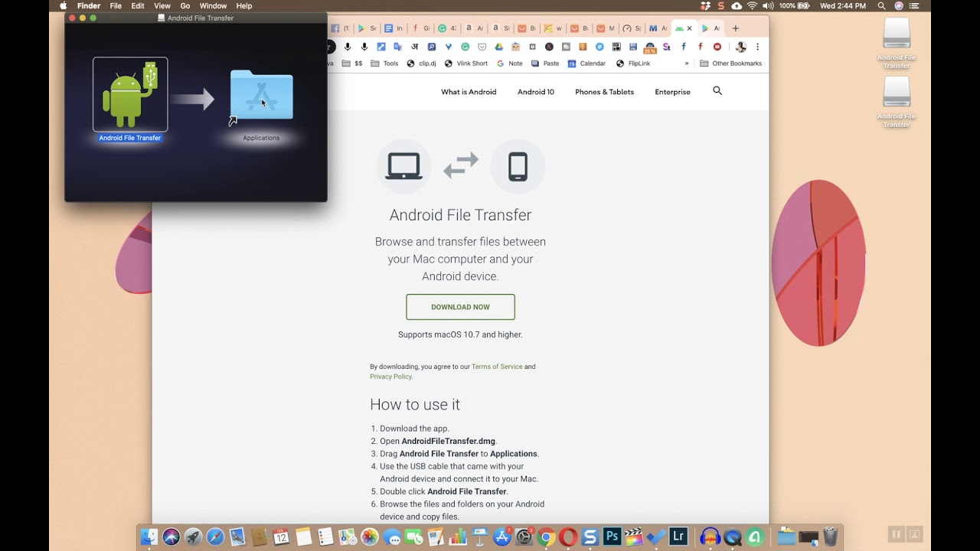Open What is Android nav link

(469, 92)
